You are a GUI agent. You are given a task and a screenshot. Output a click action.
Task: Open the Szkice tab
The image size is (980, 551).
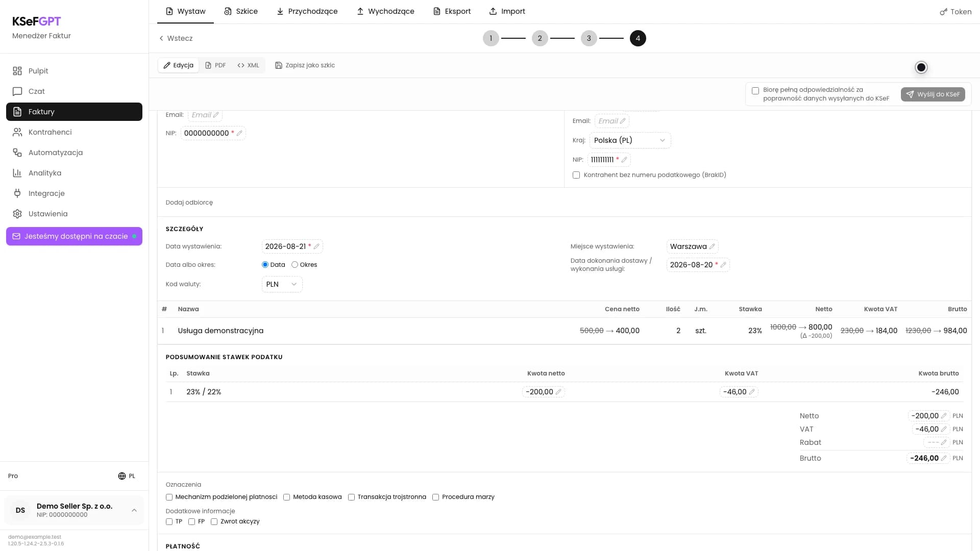pos(241,11)
